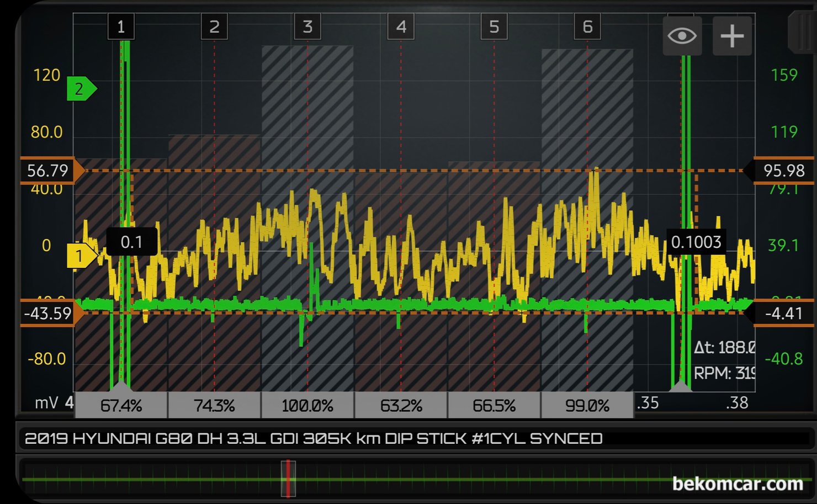Click the -43.59 lower cursor handle
The height and width of the screenshot is (504, 817).
tap(49, 314)
